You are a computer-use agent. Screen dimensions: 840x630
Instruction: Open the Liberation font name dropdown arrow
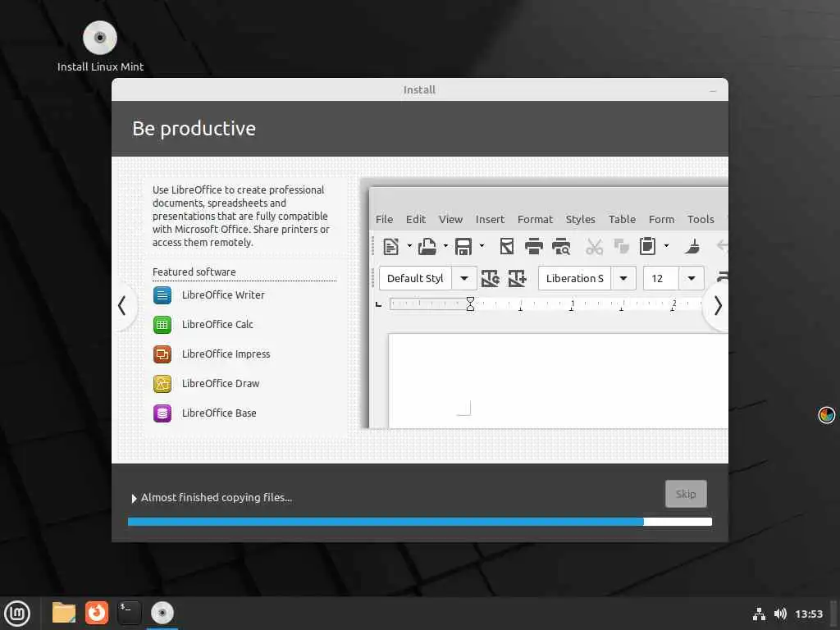(623, 279)
